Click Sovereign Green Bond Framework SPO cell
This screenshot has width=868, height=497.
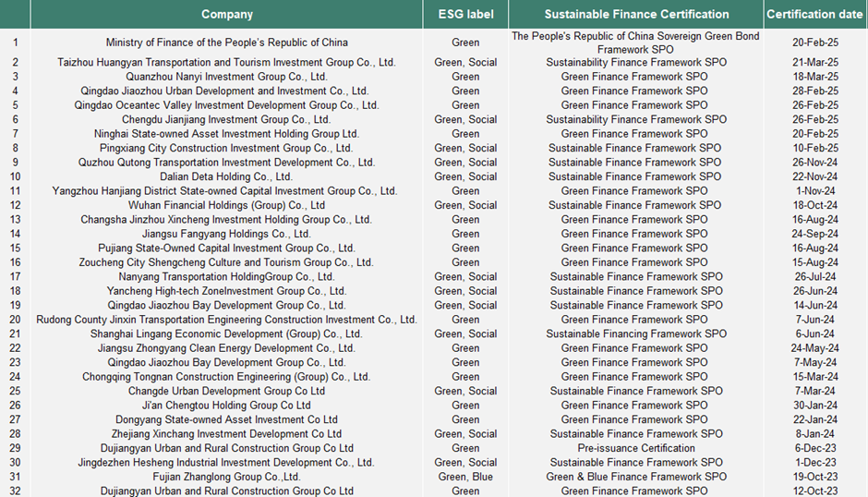(635, 42)
